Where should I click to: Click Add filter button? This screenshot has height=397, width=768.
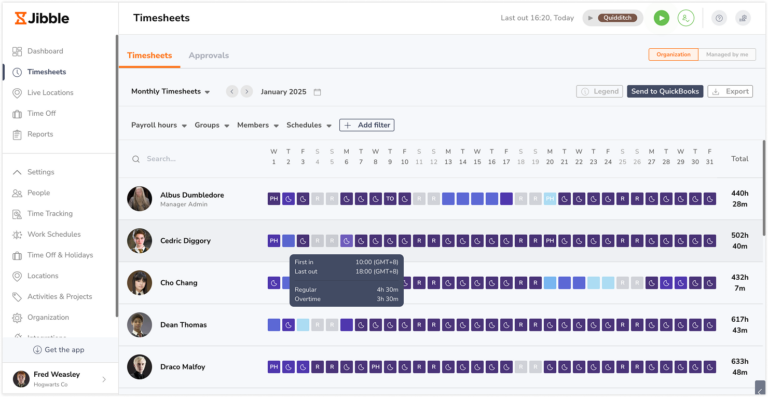click(367, 125)
